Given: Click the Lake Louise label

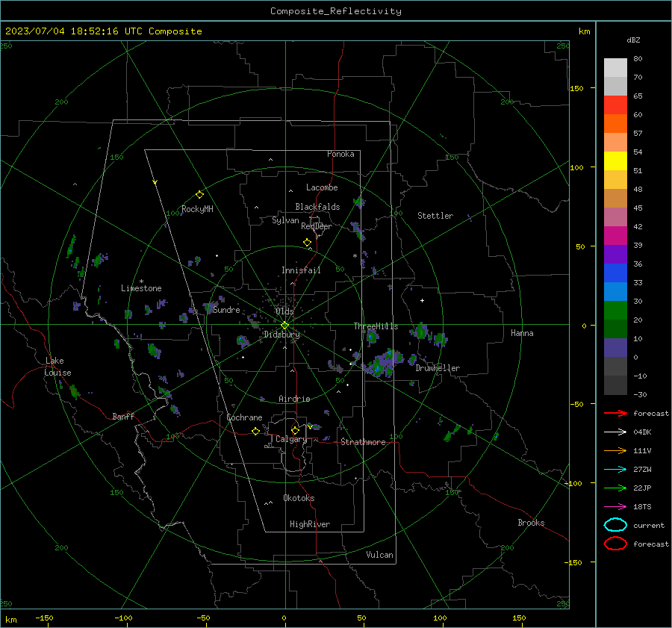Looking at the screenshot, I should (57, 367).
